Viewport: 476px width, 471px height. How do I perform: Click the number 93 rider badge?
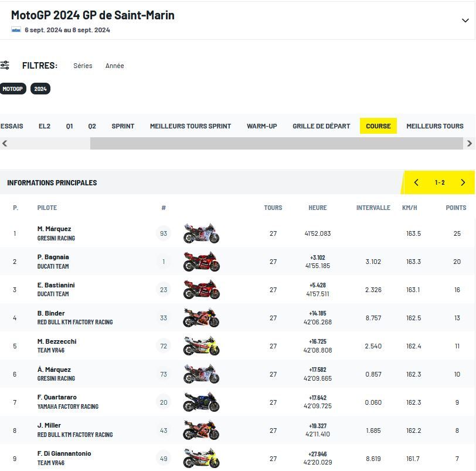click(x=164, y=233)
